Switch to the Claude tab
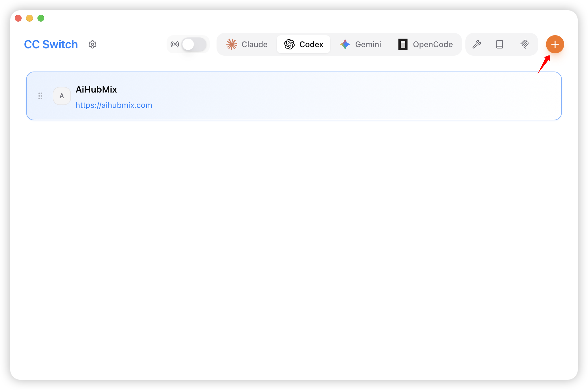Screen dimensions: 588x390 pyautogui.click(x=247, y=44)
